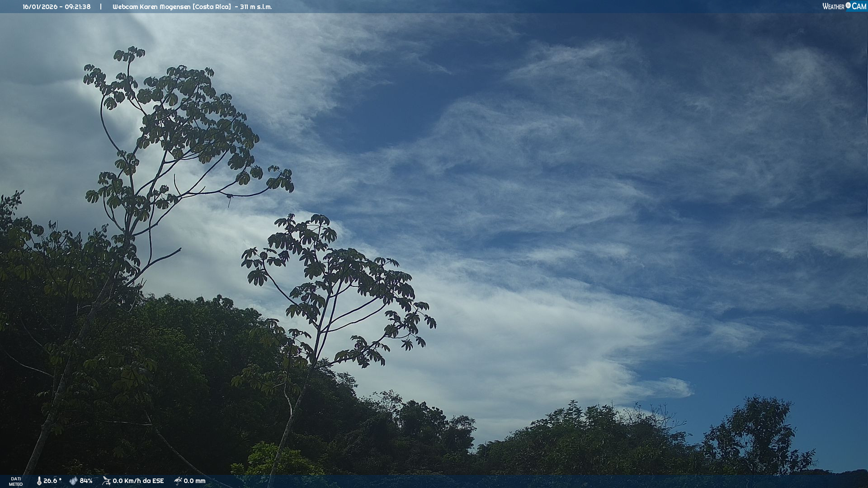The image size is (868, 488).
Task: Click the camera lens in WeatherCam logo
Action: 848,5
